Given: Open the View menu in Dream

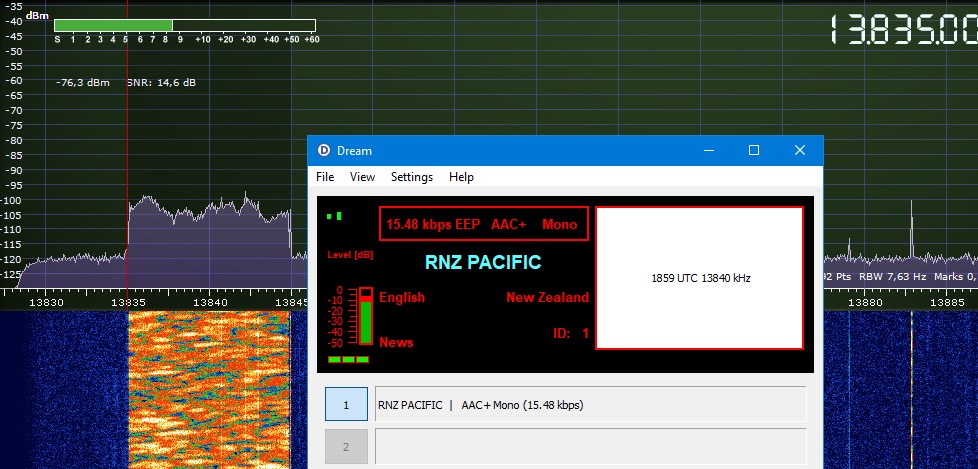Looking at the screenshot, I should tap(362, 177).
